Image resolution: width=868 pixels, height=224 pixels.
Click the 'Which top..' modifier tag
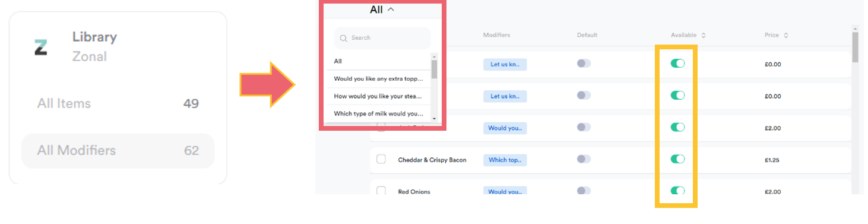click(505, 160)
